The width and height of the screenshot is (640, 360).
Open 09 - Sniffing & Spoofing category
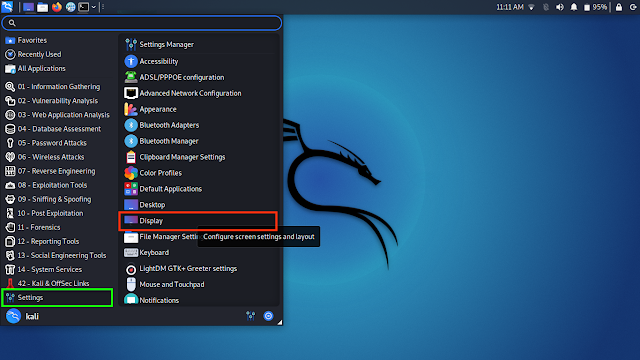[59, 199]
